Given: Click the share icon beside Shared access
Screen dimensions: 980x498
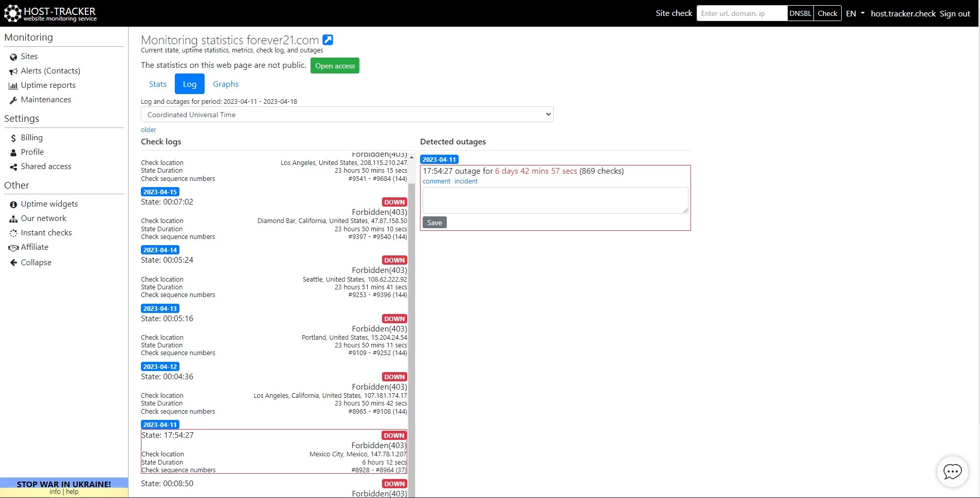Looking at the screenshot, I should coord(13,167).
